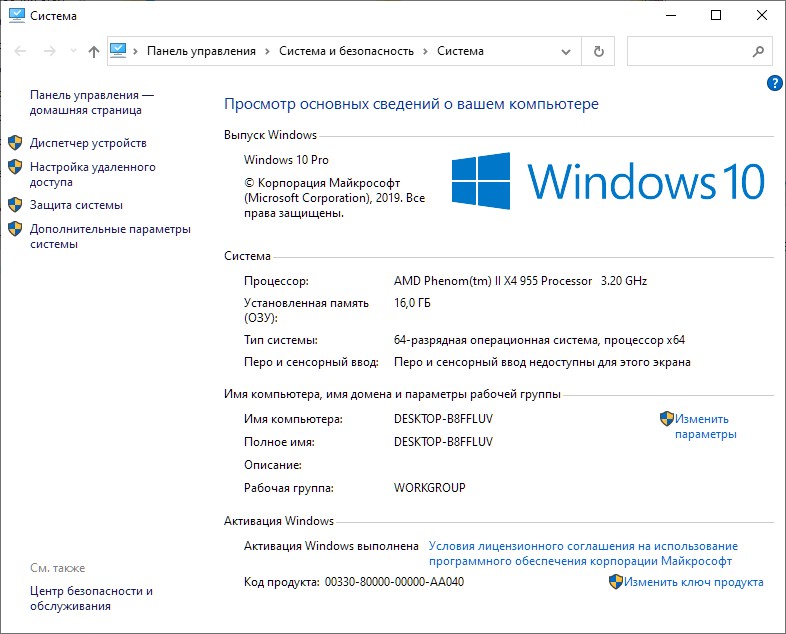This screenshot has height=634, width=786.
Task: Focus the Control Panel search box
Action: tap(699, 51)
